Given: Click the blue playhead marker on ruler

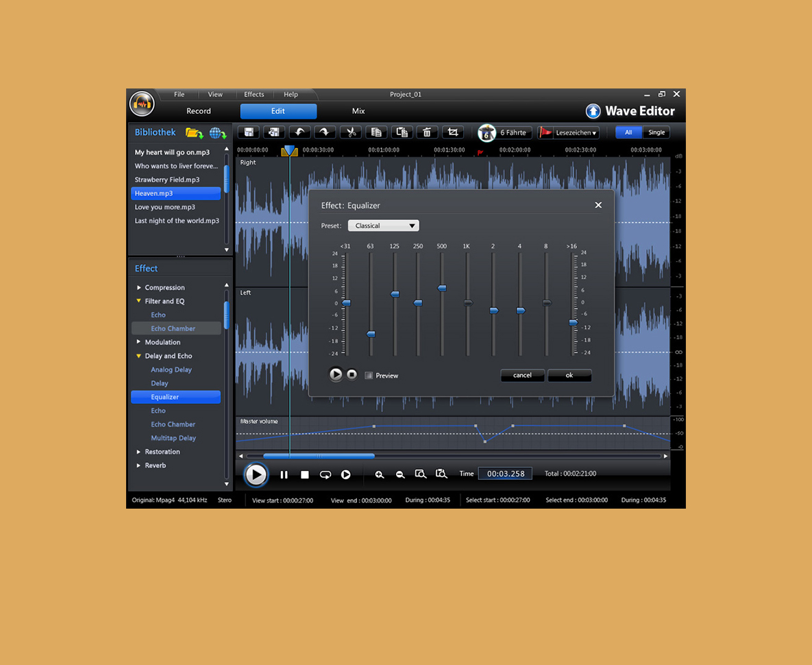Looking at the screenshot, I should [289, 151].
